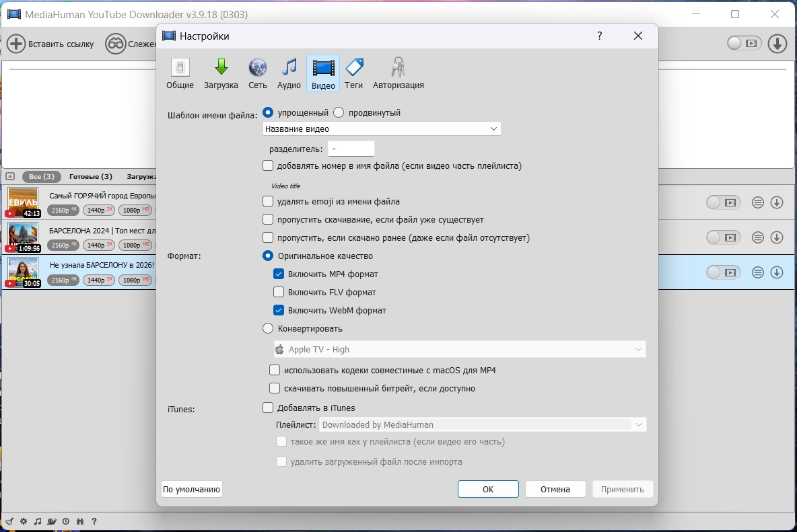The image size is (797, 532).
Task: Open the Apple TV - High dropdown
Action: 460,349
